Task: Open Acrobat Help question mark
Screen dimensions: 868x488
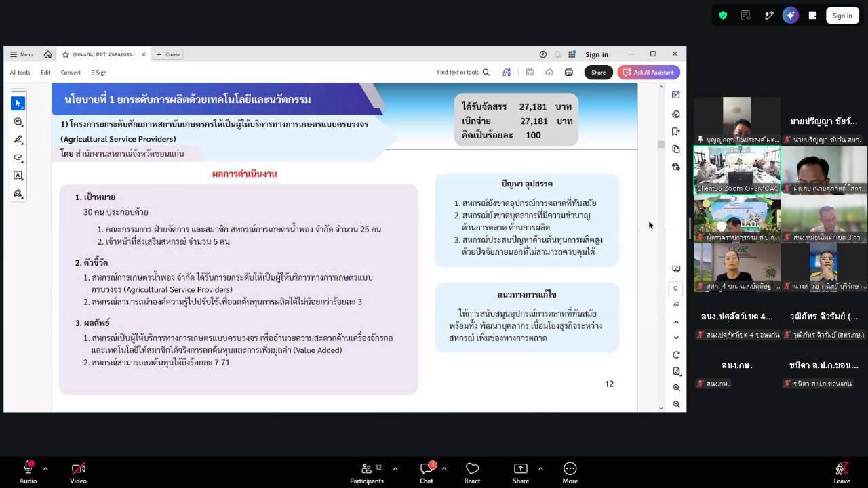Action: click(x=542, y=54)
